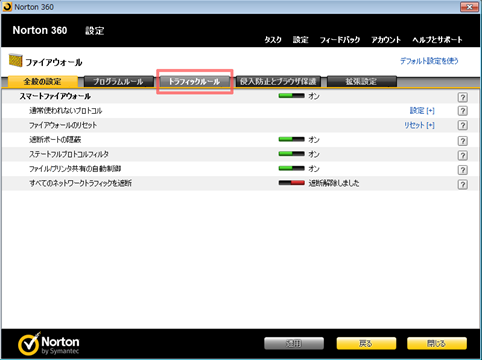This screenshot has width=482, height=360.
Task: Toggle the 遮断ポートの隠蔽 switch
Action: [291, 139]
